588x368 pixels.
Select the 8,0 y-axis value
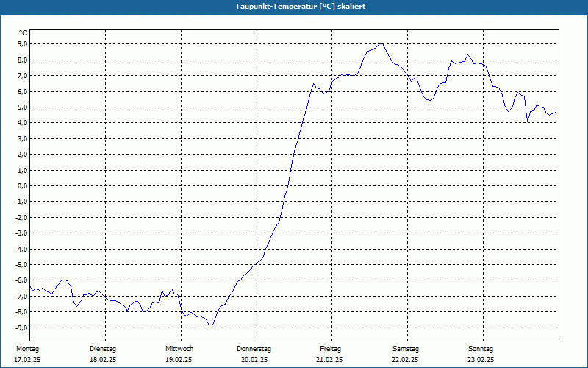(22, 60)
